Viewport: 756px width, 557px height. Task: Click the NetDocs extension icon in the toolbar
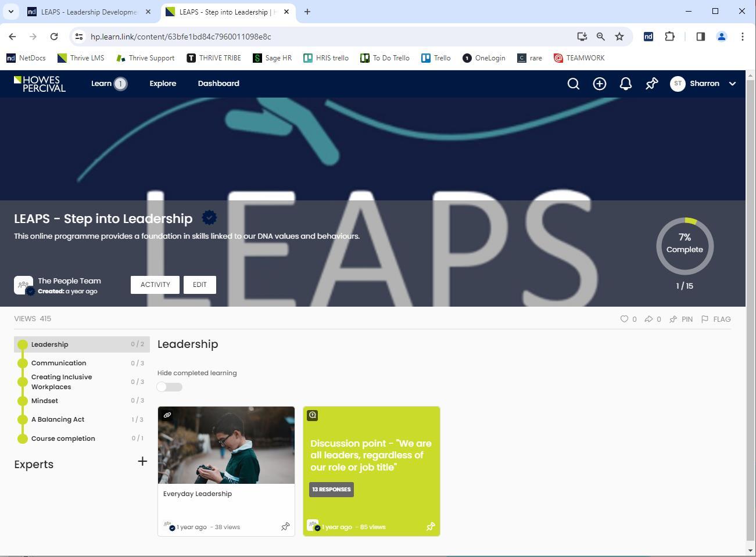click(648, 37)
